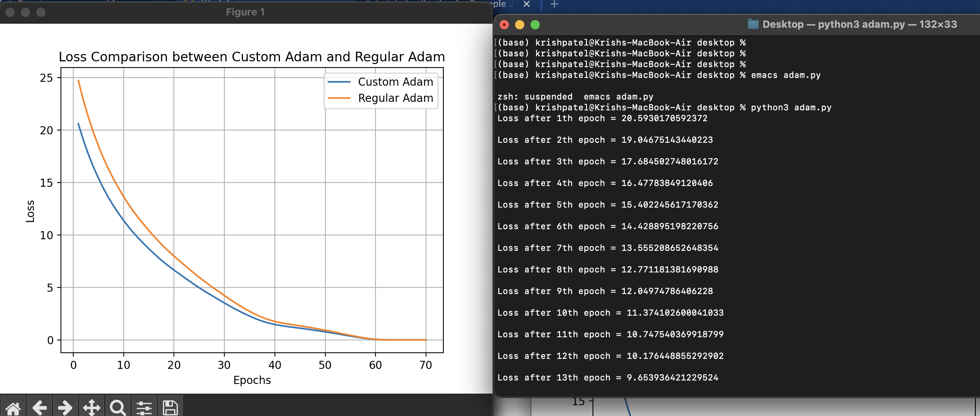Click loss line for 13th epoch
Screen dimensions: 980x416
[x=608, y=377]
